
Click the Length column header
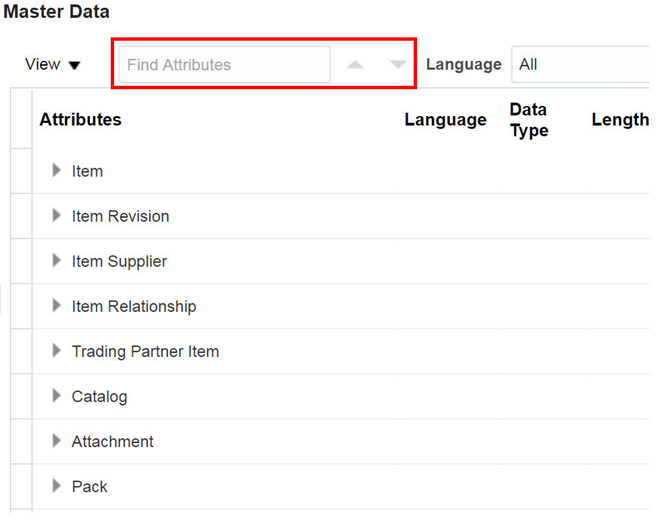(620, 120)
